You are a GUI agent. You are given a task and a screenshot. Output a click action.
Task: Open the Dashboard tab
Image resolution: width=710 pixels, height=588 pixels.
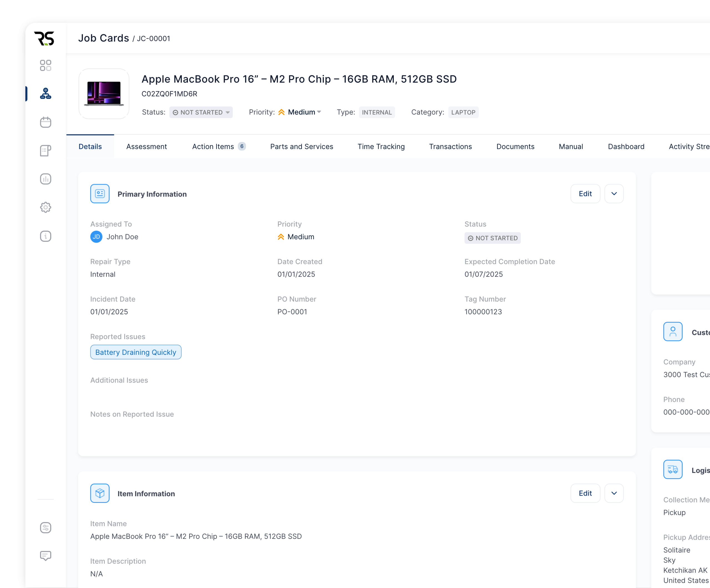626,146
